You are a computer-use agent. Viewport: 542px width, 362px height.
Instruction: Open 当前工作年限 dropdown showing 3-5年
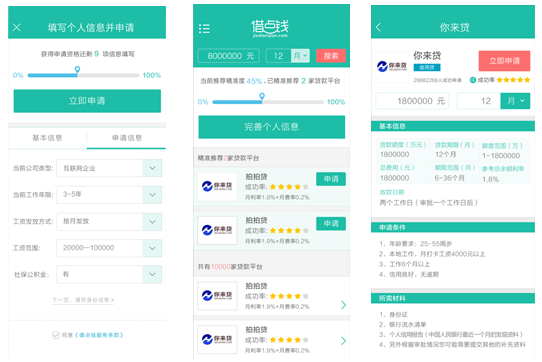point(109,195)
